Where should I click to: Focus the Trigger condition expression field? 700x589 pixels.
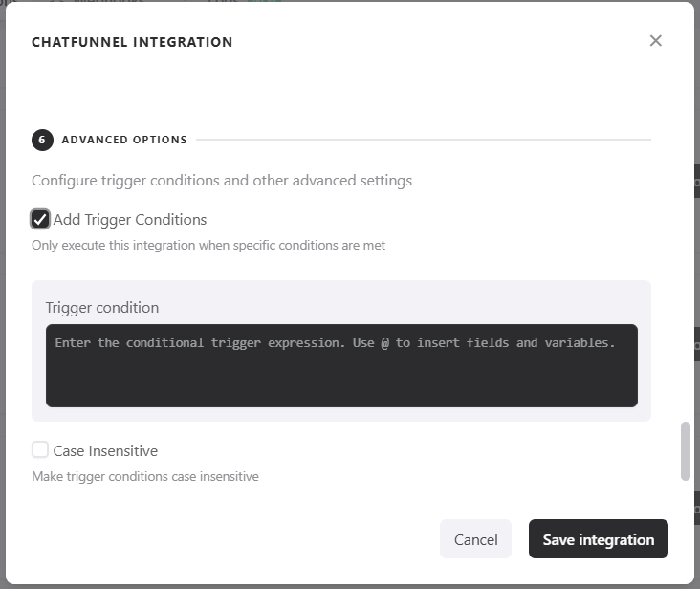[x=341, y=365]
